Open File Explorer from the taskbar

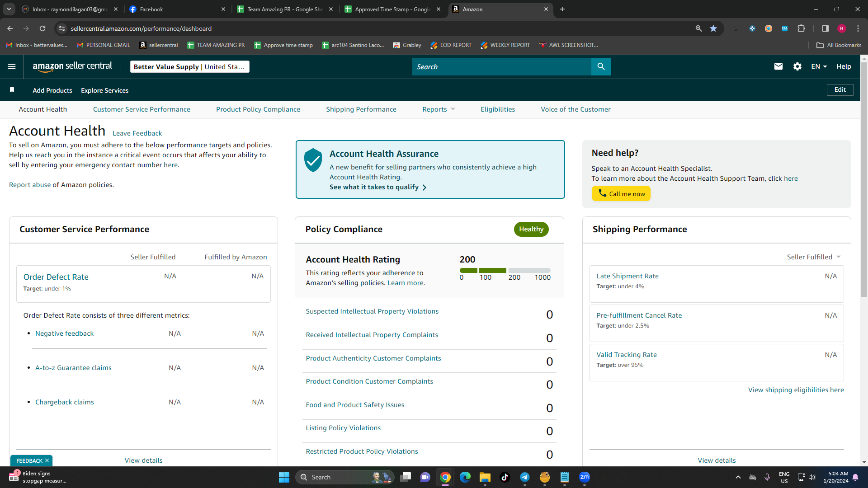[485, 477]
